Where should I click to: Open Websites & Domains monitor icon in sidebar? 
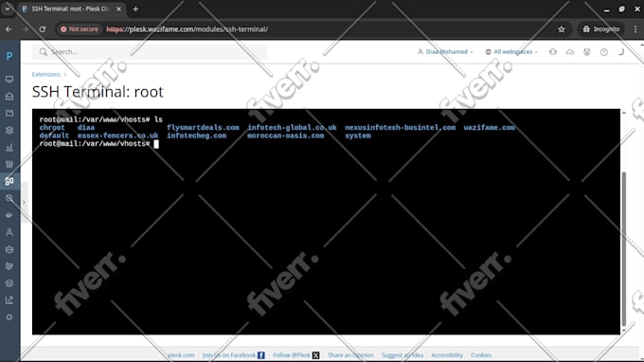[x=9, y=79]
